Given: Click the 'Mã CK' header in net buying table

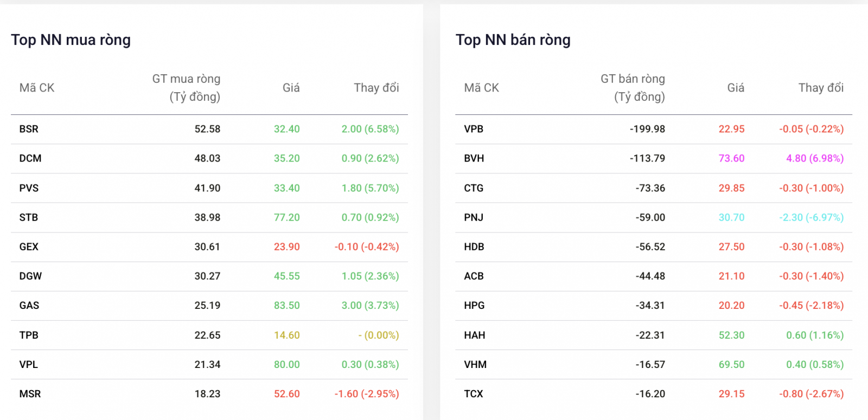Looking at the screenshot, I should 37,88.
